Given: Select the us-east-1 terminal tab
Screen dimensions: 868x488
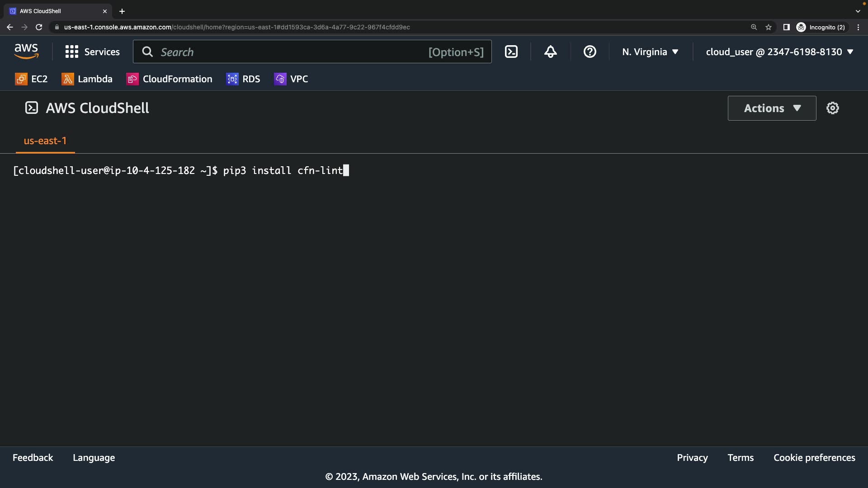Looking at the screenshot, I should 45,141.
